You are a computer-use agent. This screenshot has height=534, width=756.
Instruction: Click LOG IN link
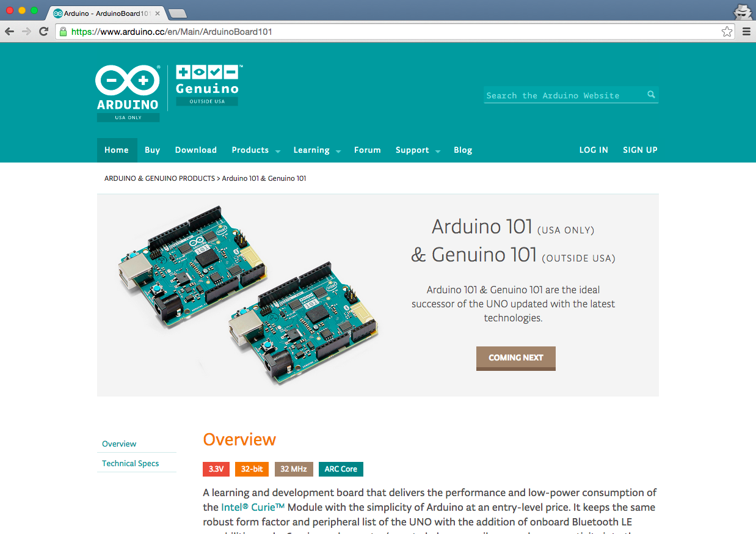[594, 150]
